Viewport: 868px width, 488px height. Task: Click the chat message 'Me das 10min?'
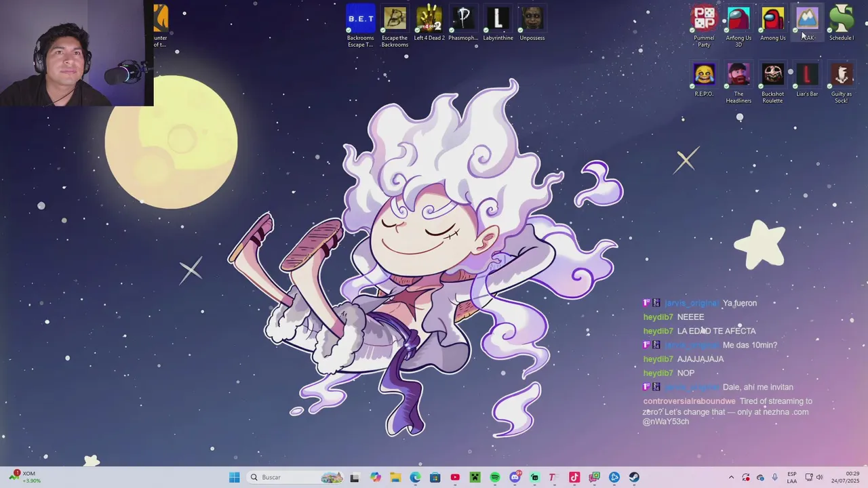[750, 345]
